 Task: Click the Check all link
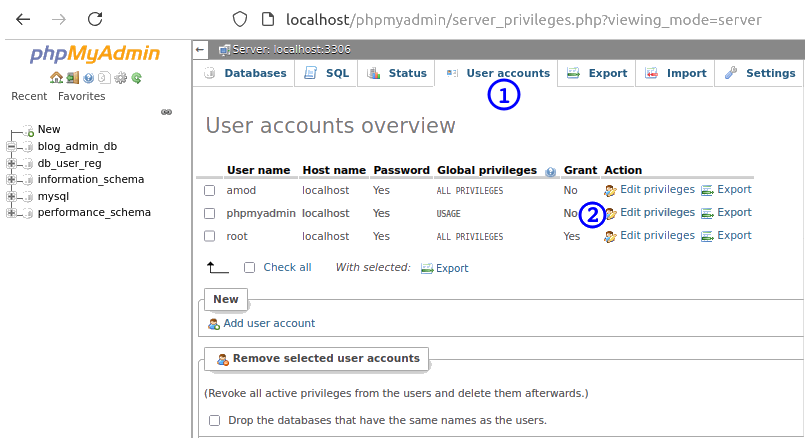pyautogui.click(x=287, y=267)
